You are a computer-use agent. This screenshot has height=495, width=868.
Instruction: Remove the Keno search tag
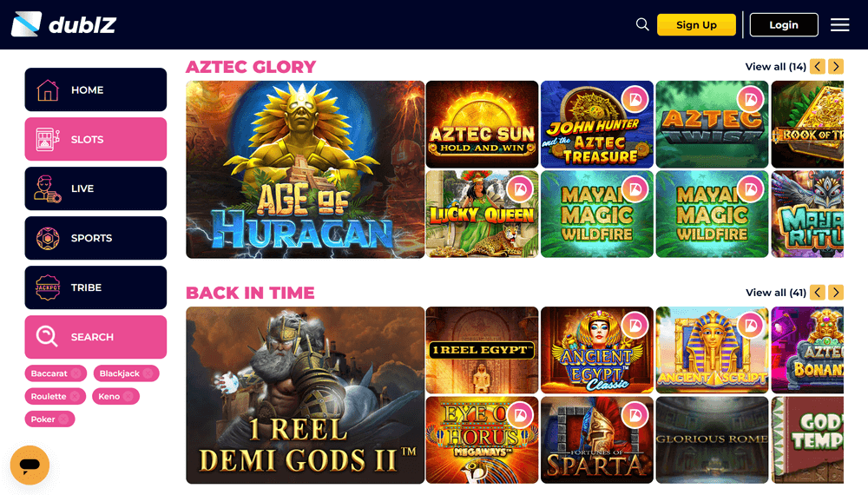click(128, 397)
